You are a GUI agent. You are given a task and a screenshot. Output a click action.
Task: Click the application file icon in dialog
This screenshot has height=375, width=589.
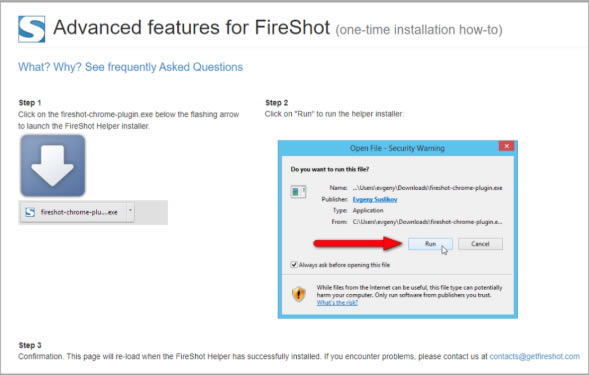tap(298, 192)
